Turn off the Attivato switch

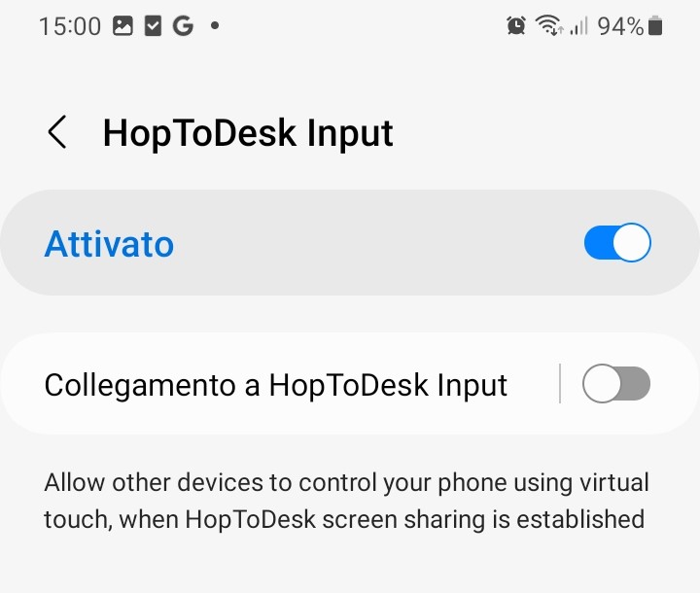(617, 242)
